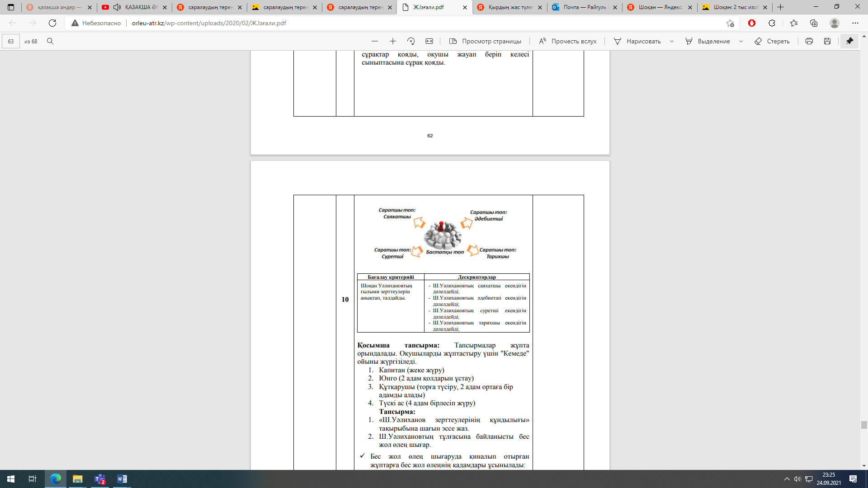Rotate the PDF page

tap(411, 41)
